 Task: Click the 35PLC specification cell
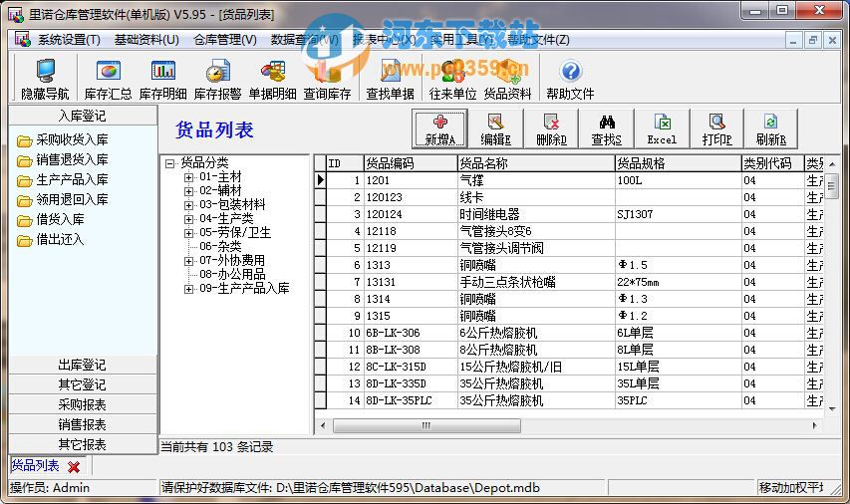coord(678,400)
